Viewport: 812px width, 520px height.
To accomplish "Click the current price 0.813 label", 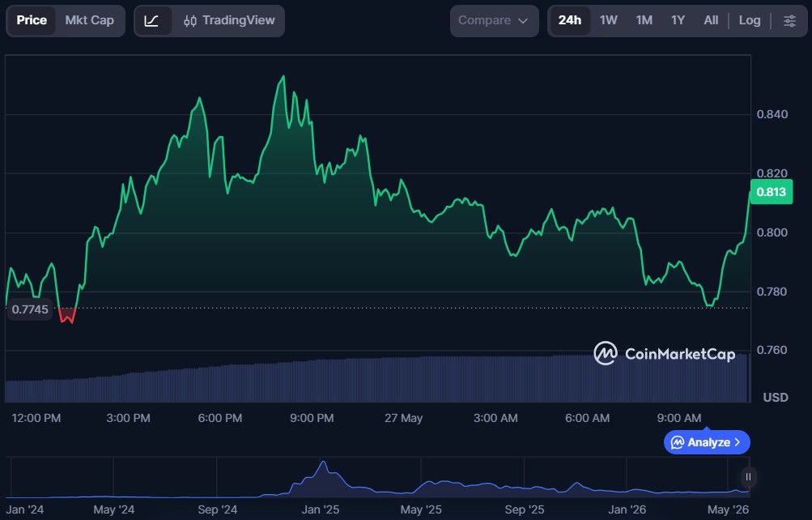I will [771, 192].
